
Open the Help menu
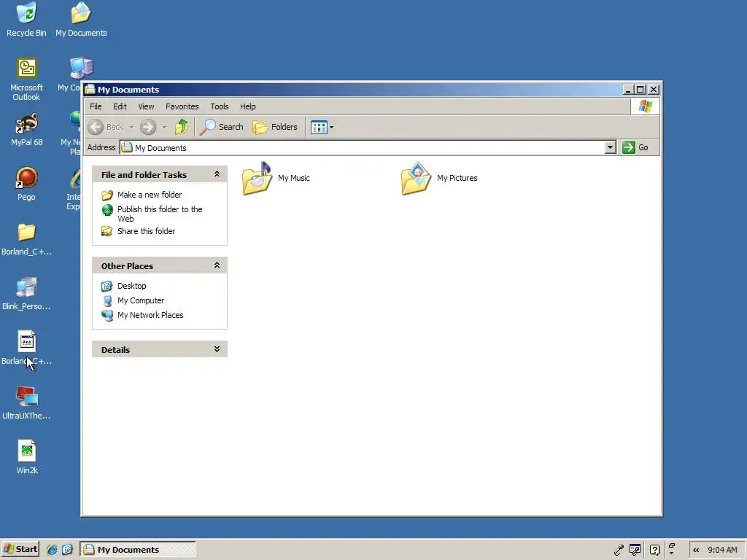(x=248, y=106)
